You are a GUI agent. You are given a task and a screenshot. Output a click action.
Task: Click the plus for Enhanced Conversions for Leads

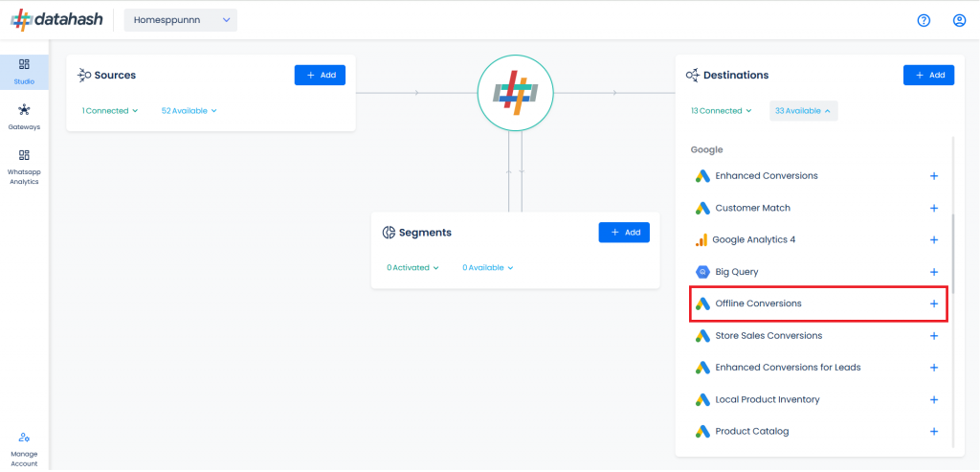pos(934,368)
